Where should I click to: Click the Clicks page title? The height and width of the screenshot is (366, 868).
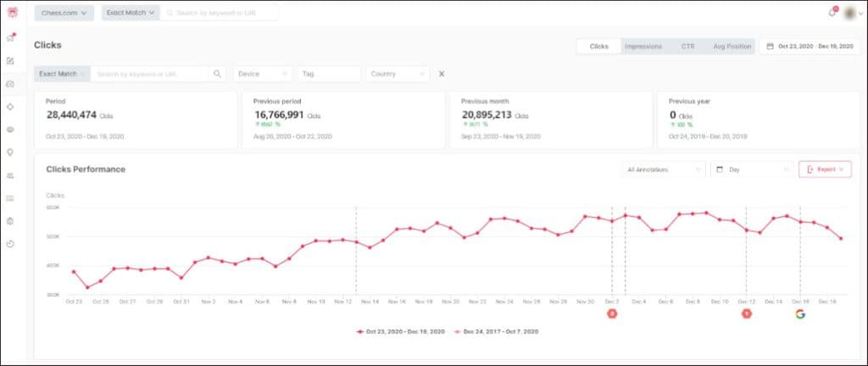(x=47, y=46)
